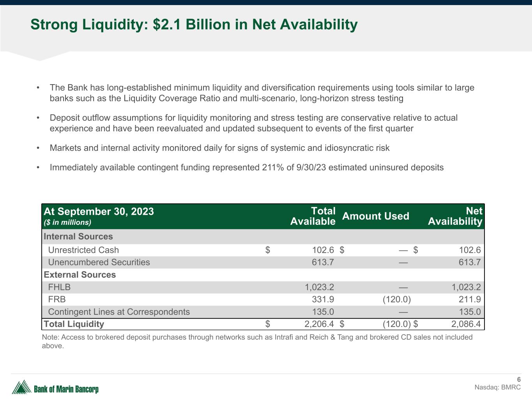Select Contingent Lines at Correspondents row label
The height and width of the screenshot is (399, 532).
(119, 312)
